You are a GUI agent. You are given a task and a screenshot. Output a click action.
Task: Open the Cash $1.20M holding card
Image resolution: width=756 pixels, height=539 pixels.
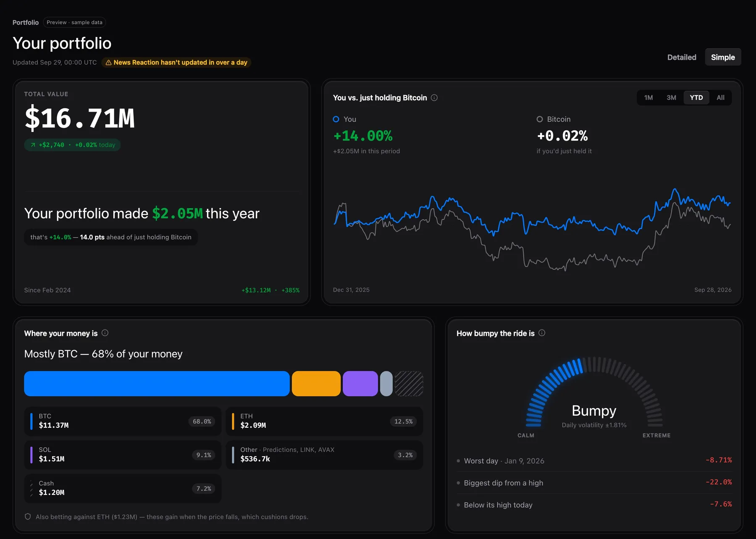[x=123, y=488]
